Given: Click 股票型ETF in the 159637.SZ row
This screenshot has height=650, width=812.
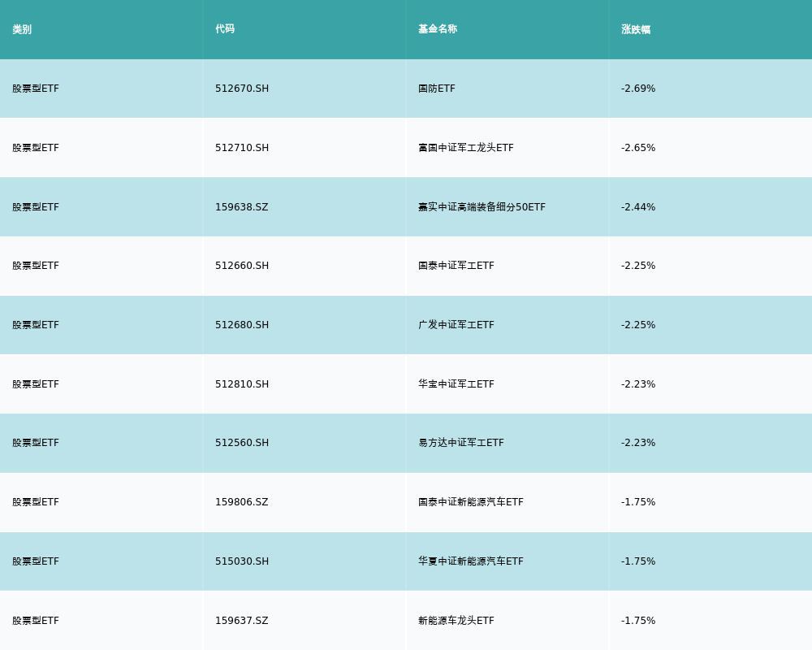Looking at the screenshot, I should coord(36,621).
